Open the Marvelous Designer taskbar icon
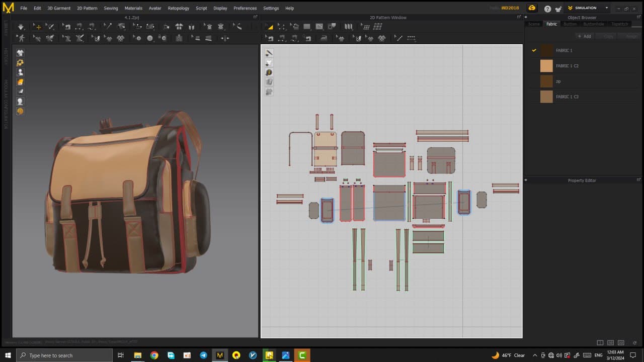Screen dimensions: 644x362 pyautogui.click(x=219, y=355)
